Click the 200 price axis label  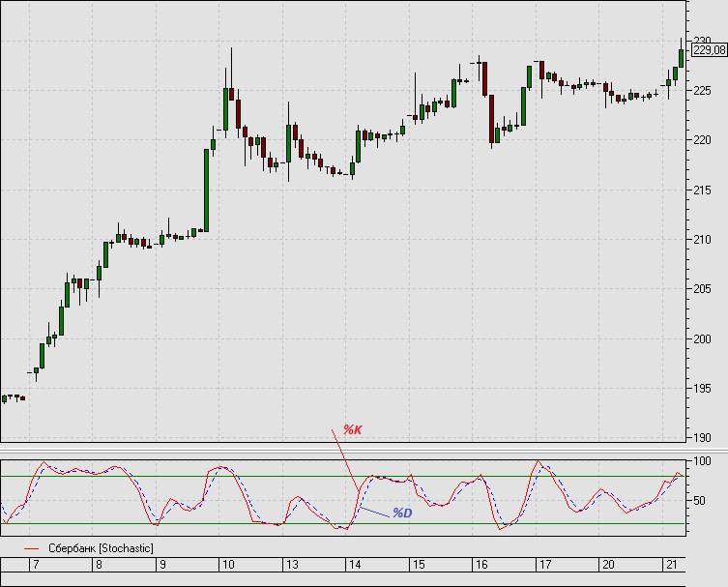(x=702, y=339)
